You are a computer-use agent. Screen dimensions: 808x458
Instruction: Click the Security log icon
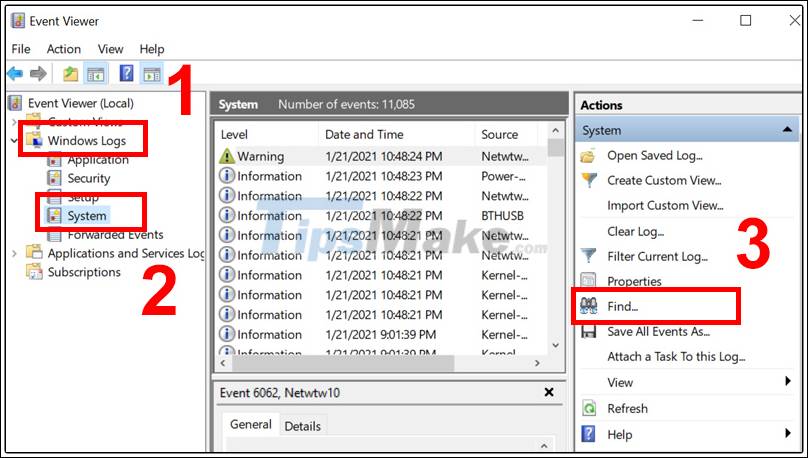(54, 178)
